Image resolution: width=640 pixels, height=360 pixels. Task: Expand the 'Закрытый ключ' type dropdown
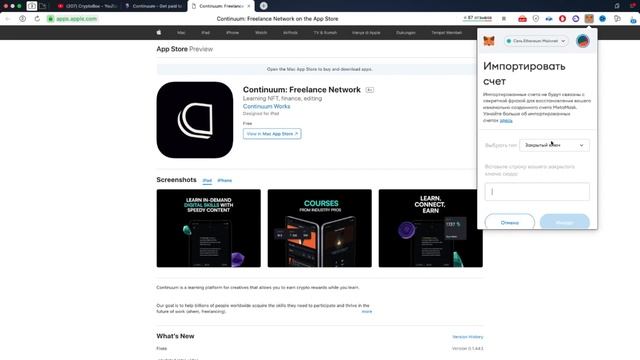coord(554,145)
